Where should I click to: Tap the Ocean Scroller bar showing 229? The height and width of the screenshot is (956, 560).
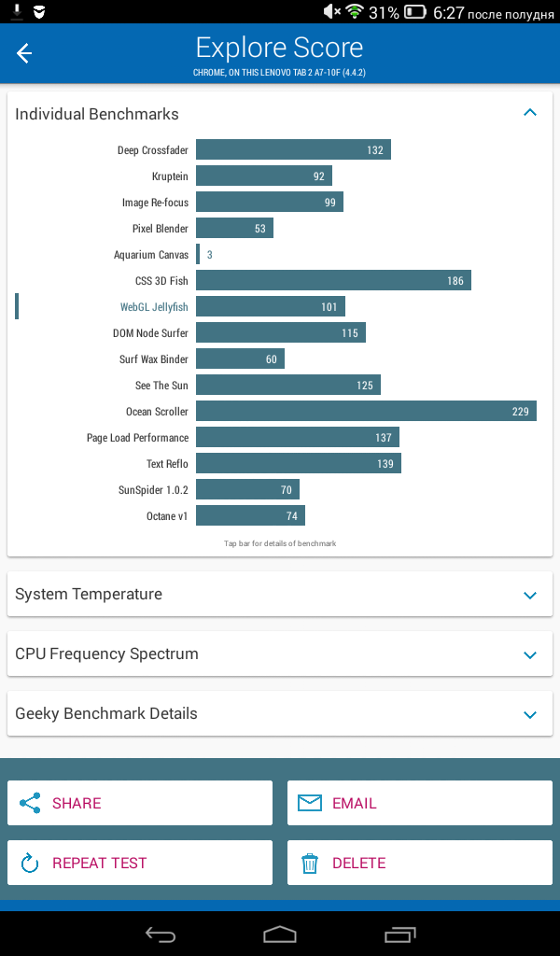[366, 411]
